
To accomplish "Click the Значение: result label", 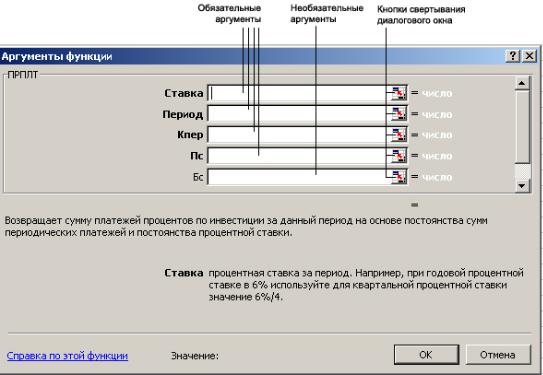I will pos(195,356).
